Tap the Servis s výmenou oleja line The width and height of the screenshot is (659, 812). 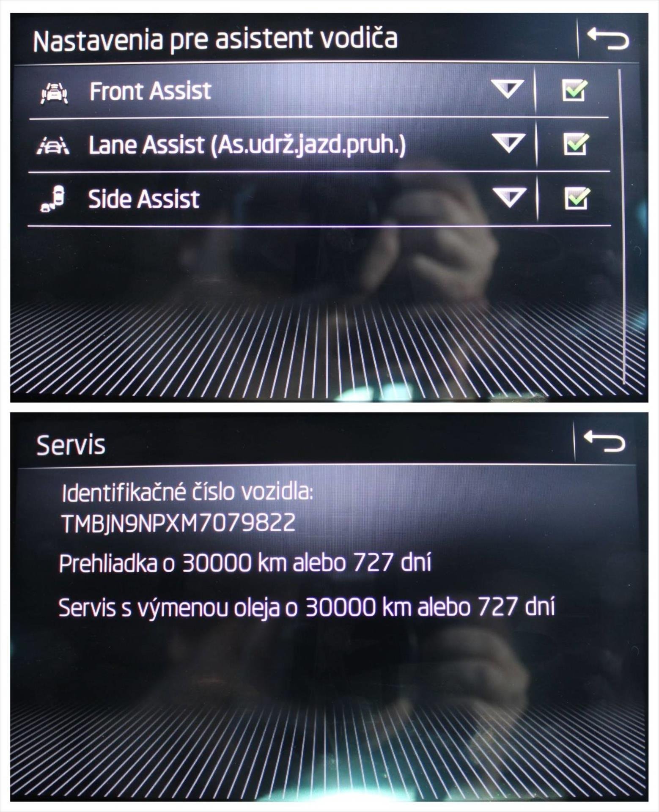tap(307, 607)
